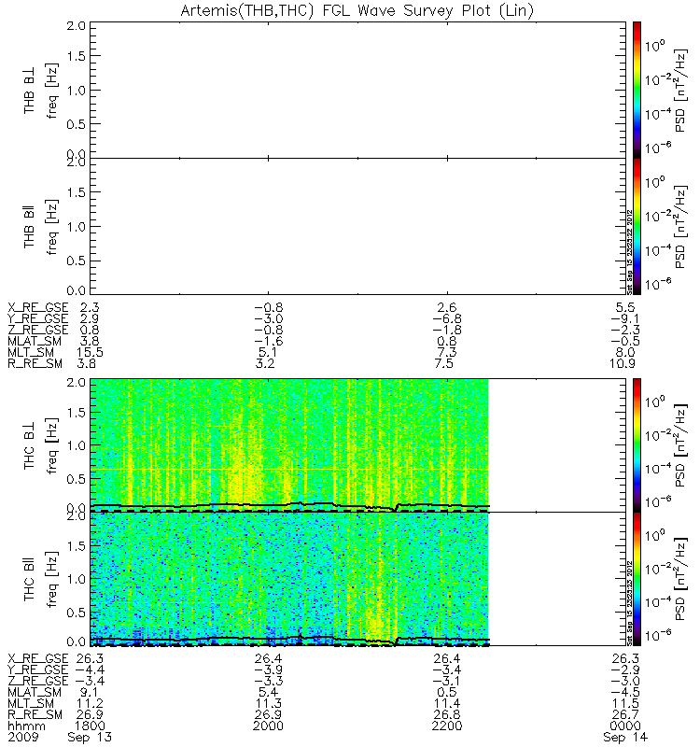Screen dimensions: 700x747
Task: Click the R_RE_SM value 26.7
Action: [x=625, y=714]
